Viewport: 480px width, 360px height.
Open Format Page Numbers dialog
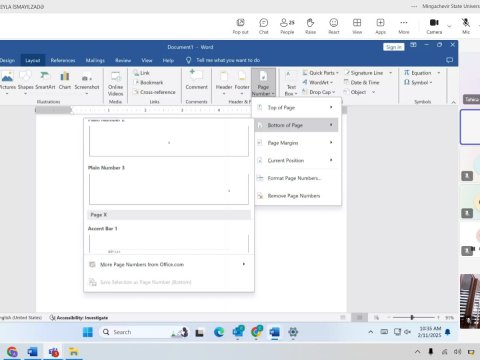297,178
